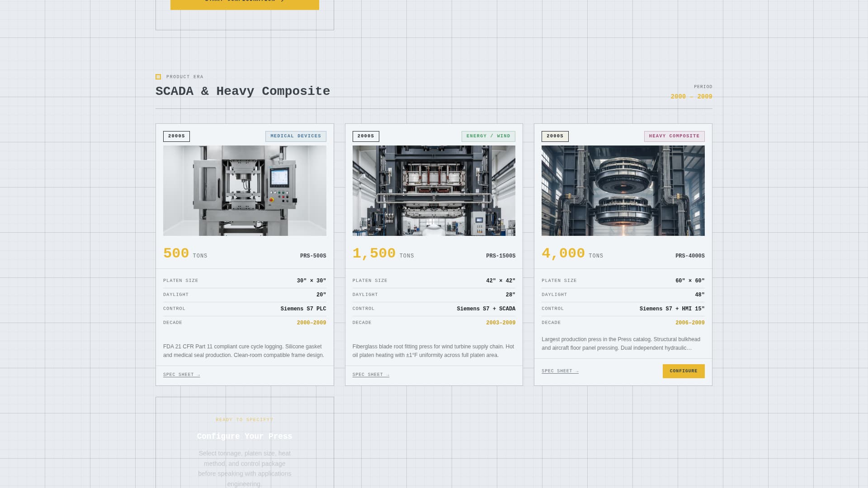Select the HEAVY COMPOSITE category badge

(x=674, y=136)
